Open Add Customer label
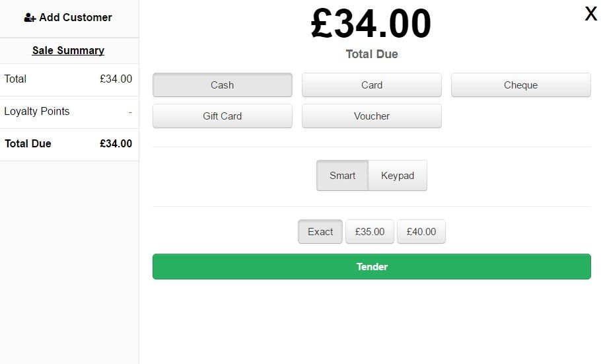Image resolution: width=601 pixels, height=364 pixels. pos(75,18)
